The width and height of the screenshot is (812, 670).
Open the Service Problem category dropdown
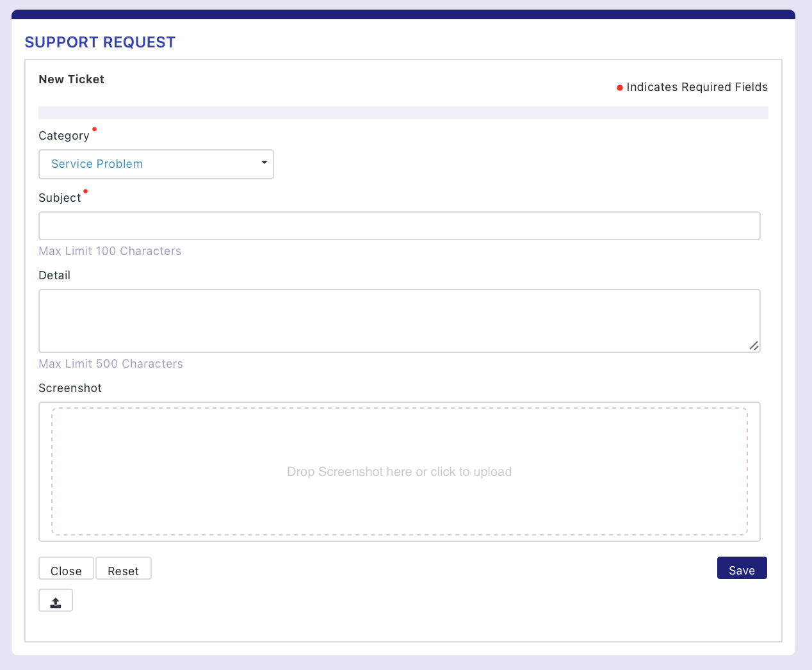pyautogui.click(x=156, y=164)
